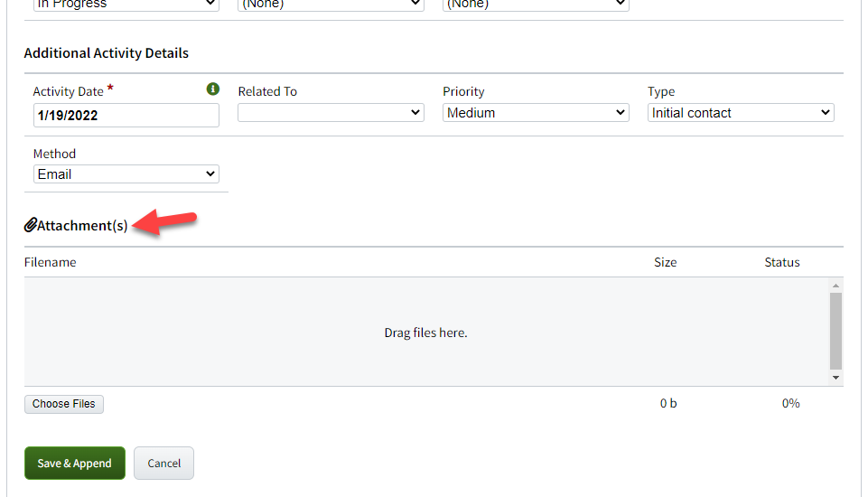Click the Cancel button
868x497 pixels.
click(163, 464)
